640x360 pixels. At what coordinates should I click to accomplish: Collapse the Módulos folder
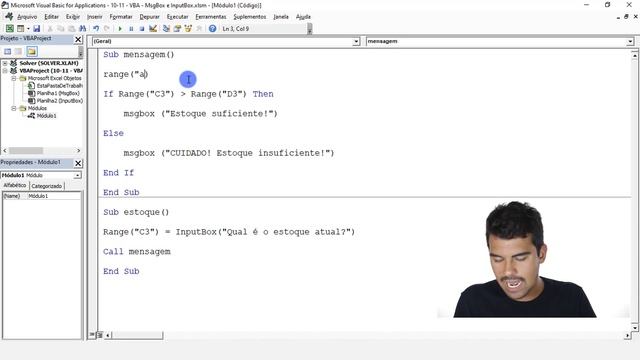point(13,108)
